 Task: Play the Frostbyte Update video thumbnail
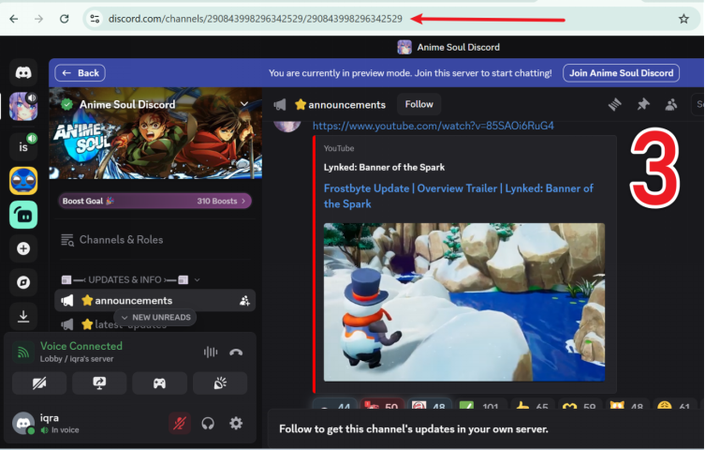pyautogui.click(x=464, y=301)
